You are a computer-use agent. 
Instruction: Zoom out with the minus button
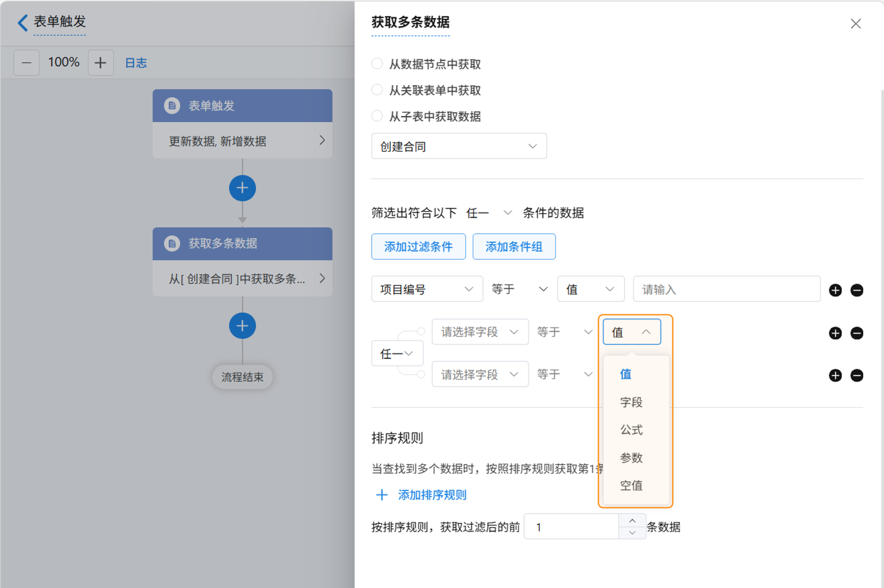(26, 63)
